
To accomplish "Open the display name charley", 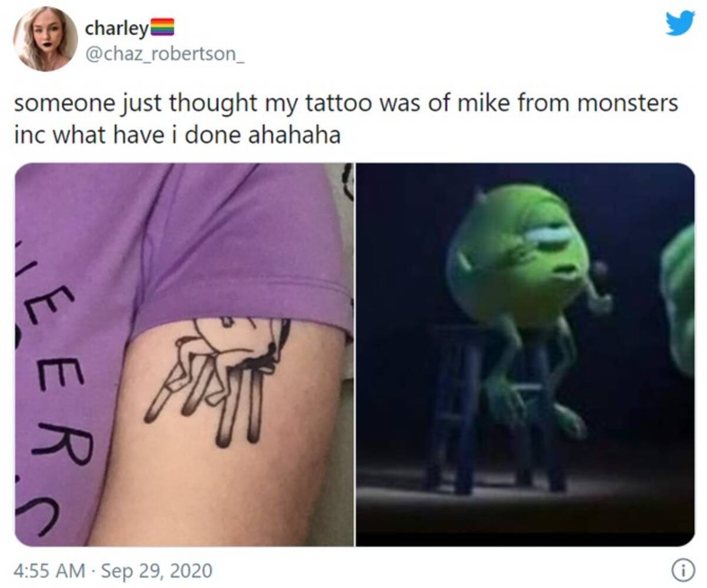I will point(117,28).
